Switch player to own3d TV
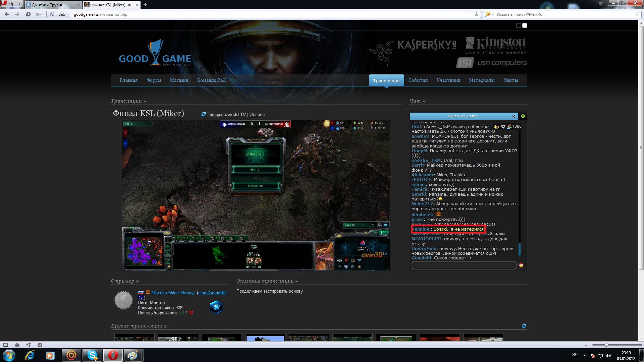644x362 pixels. click(235, 115)
